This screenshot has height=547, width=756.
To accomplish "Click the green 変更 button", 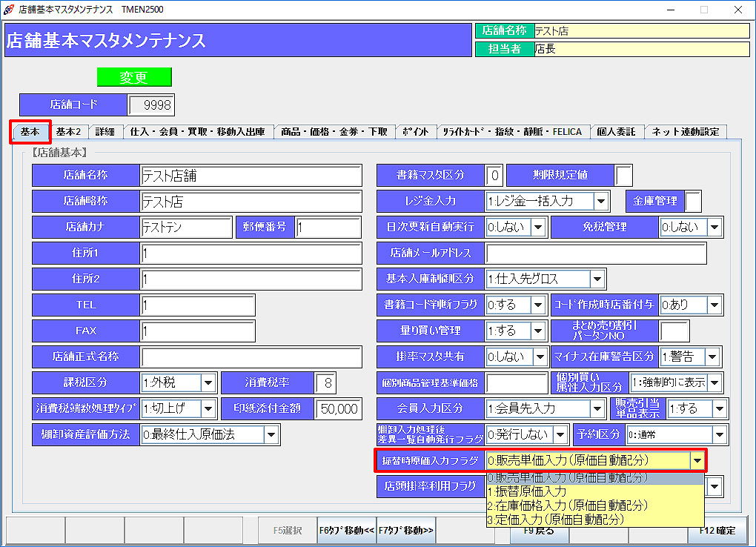I will [134, 77].
